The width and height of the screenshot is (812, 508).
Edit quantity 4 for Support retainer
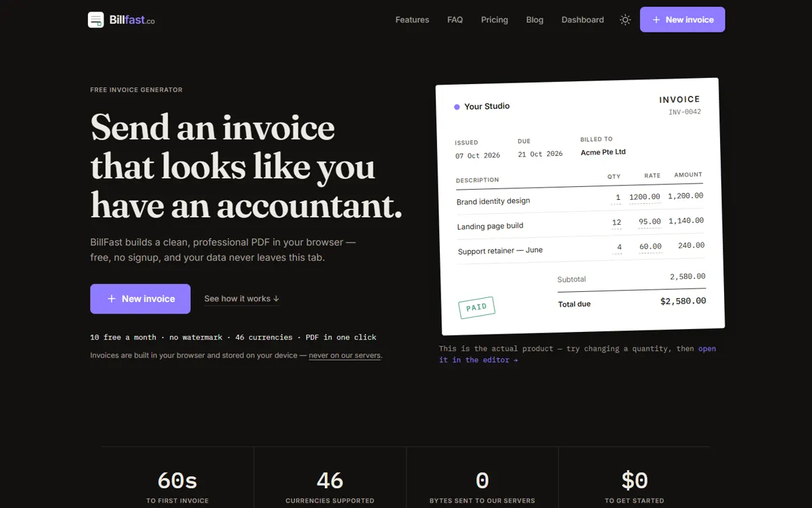pyautogui.click(x=618, y=247)
